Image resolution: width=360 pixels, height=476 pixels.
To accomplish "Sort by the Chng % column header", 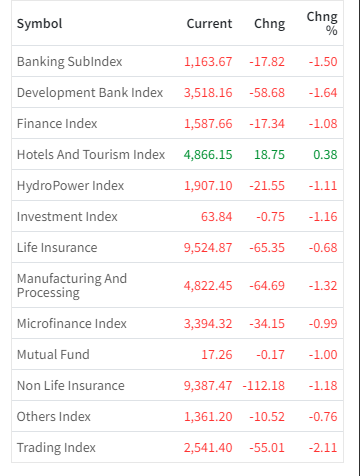I will pos(322,23).
